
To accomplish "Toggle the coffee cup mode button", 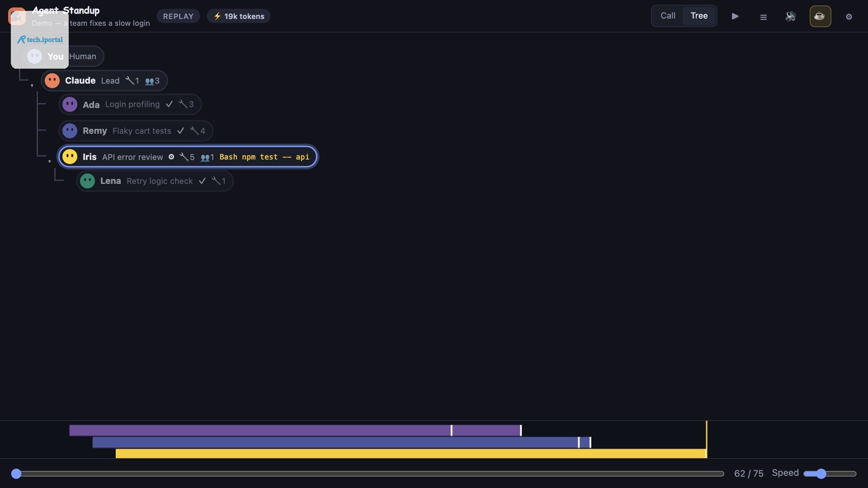I will point(820,16).
